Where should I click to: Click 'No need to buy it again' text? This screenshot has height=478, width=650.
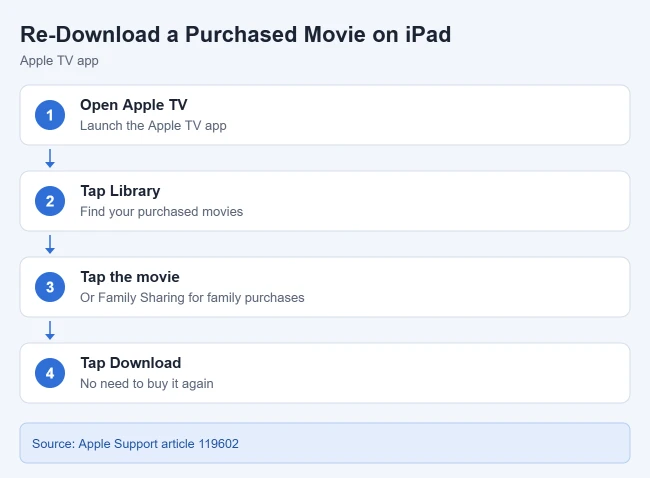coord(147,384)
